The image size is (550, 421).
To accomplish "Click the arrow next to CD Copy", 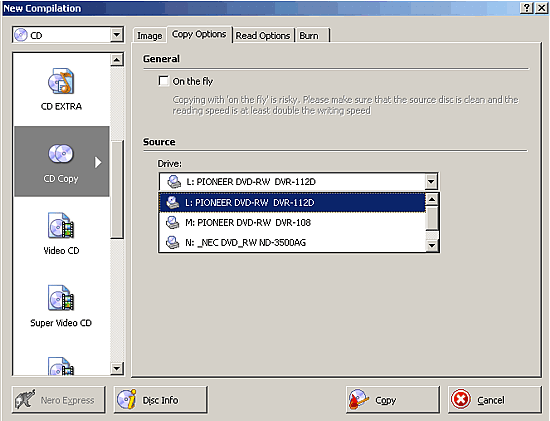I will coord(98,162).
